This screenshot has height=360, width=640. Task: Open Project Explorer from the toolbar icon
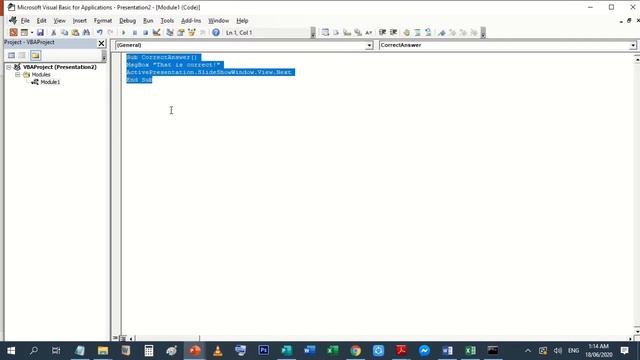coord(169,32)
